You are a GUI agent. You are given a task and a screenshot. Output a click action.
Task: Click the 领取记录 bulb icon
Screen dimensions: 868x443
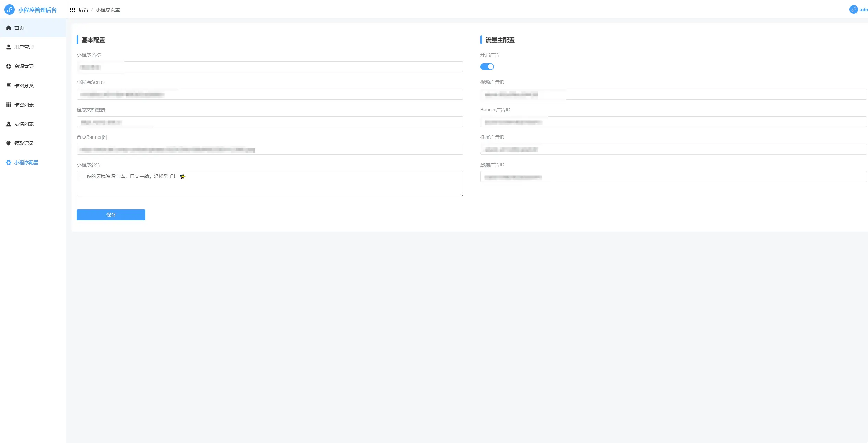tap(9, 143)
